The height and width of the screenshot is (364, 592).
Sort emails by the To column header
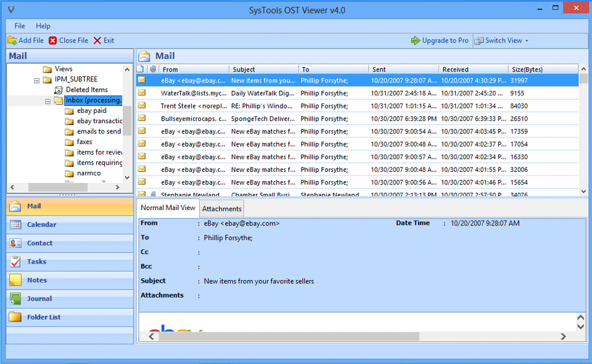click(x=334, y=70)
